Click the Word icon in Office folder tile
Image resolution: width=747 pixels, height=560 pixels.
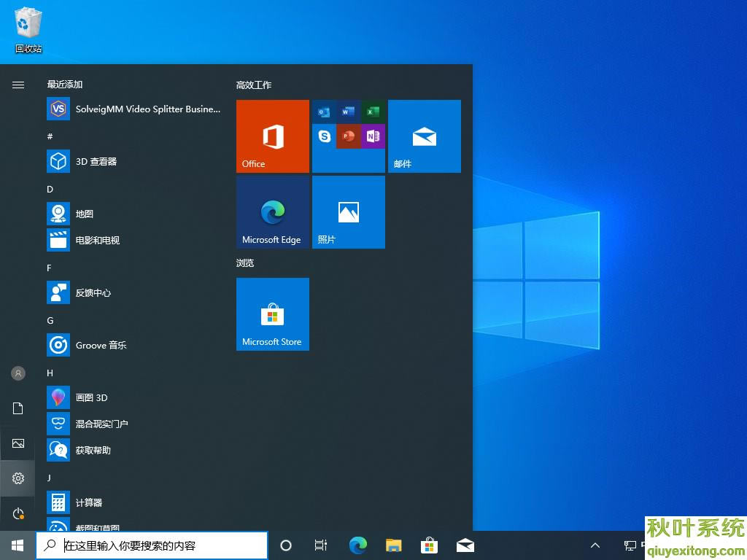[x=348, y=112]
